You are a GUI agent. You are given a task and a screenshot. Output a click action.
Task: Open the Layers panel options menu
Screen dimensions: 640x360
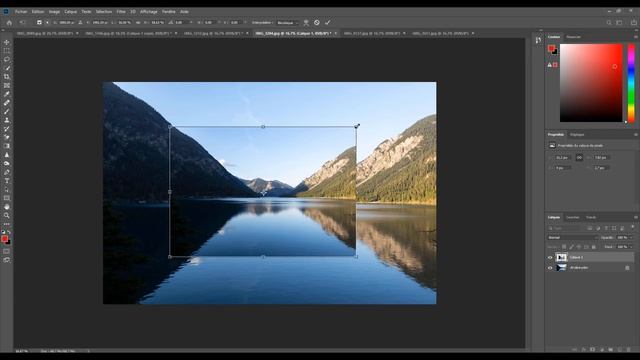[x=636, y=217]
